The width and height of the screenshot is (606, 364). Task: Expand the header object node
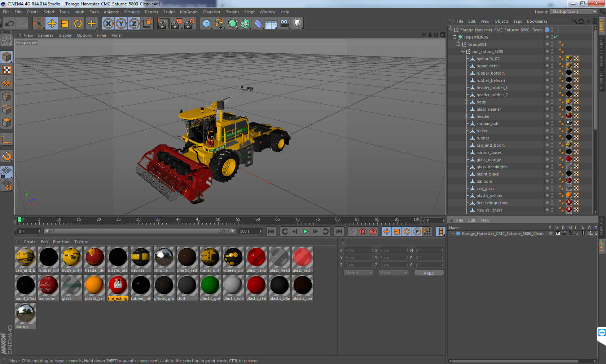click(x=466, y=116)
